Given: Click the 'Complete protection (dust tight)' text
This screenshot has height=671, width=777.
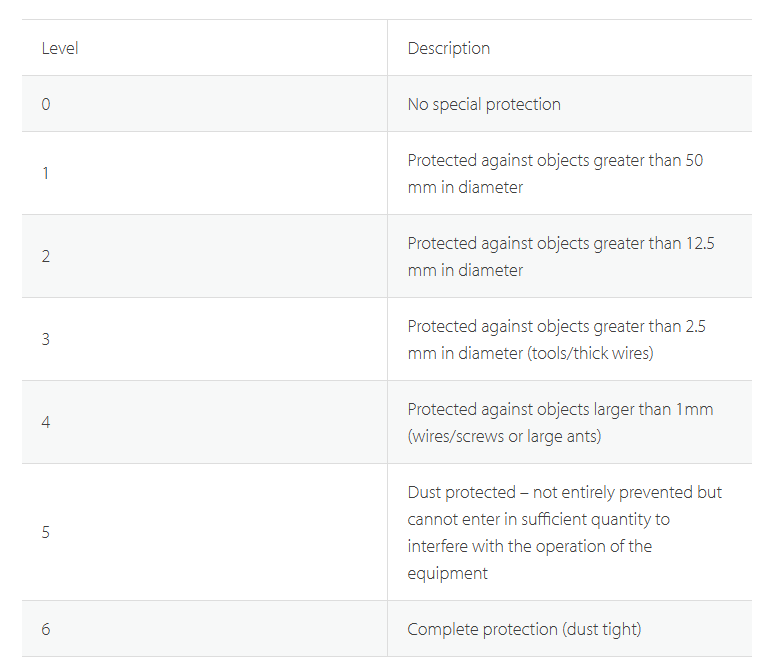Looking at the screenshot, I should (x=524, y=629).
